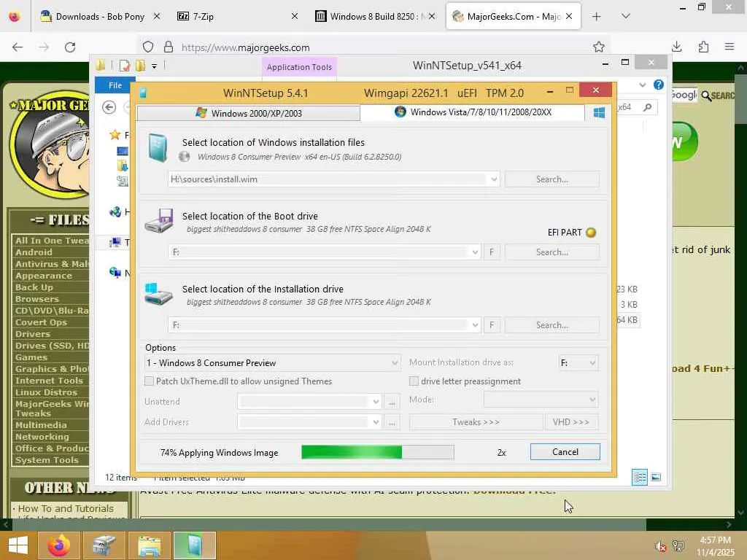Click the Boot drive floppy disk icon
747x560 pixels.
pos(158,220)
